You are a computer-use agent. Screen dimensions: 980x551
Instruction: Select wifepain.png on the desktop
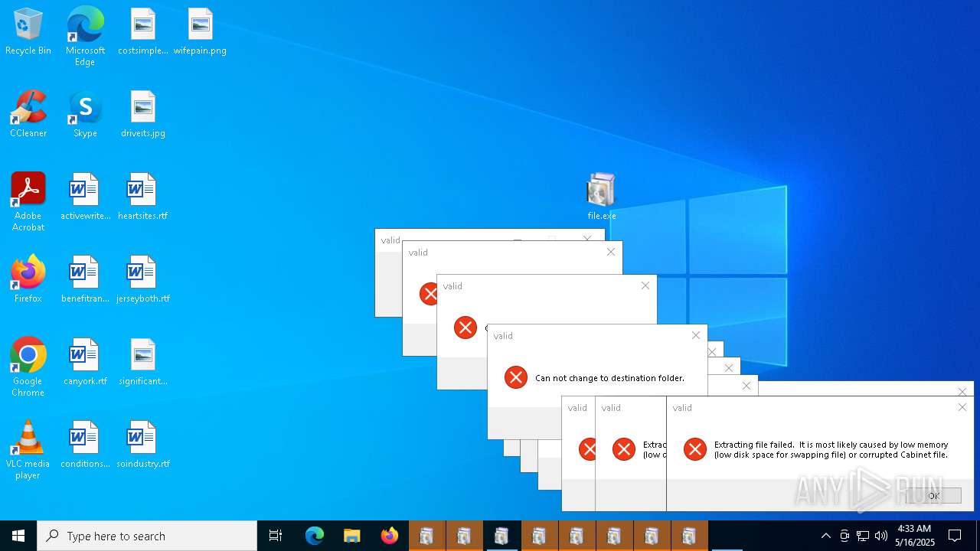pyautogui.click(x=200, y=32)
